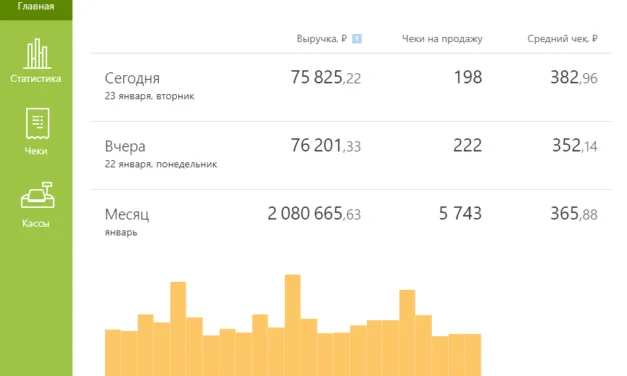Click monthly revenue 2 080 665,63
This screenshot has width=627, height=376.
[x=314, y=214]
